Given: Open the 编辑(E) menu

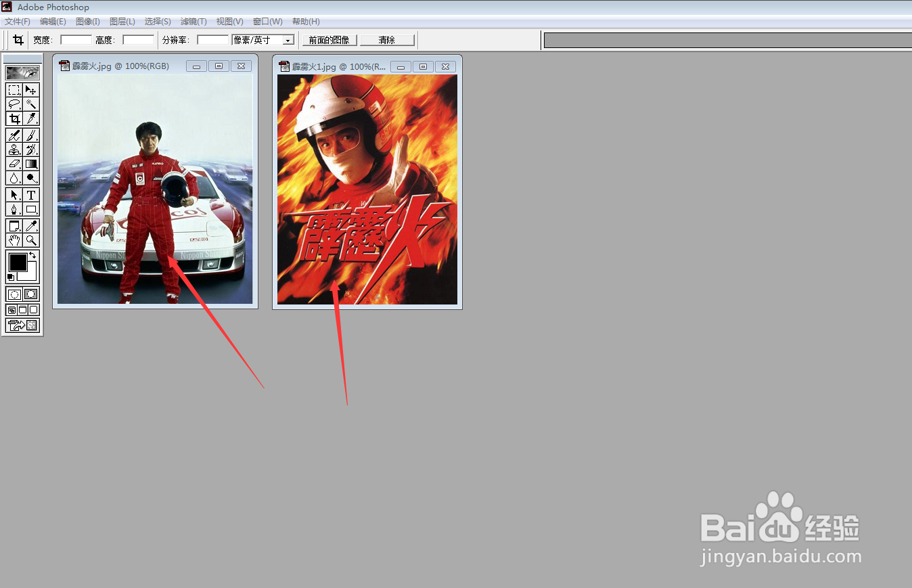Looking at the screenshot, I should pos(53,22).
